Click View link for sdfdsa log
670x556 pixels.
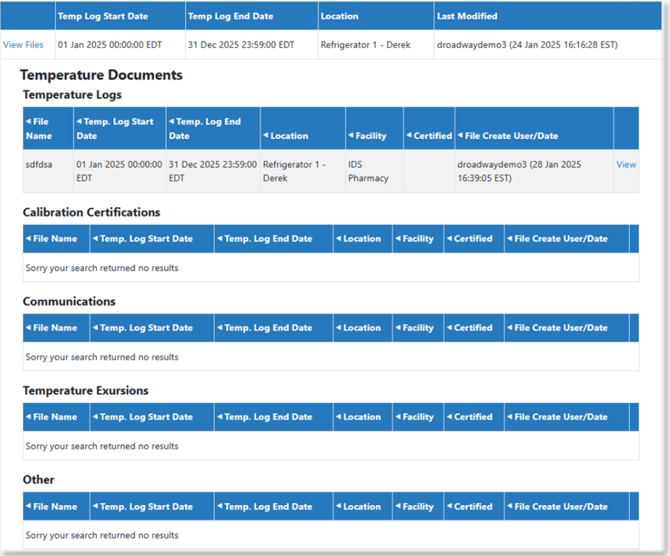pyautogui.click(x=626, y=165)
